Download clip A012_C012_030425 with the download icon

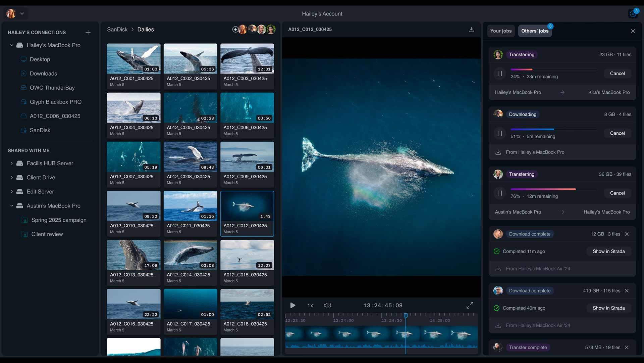471,30
